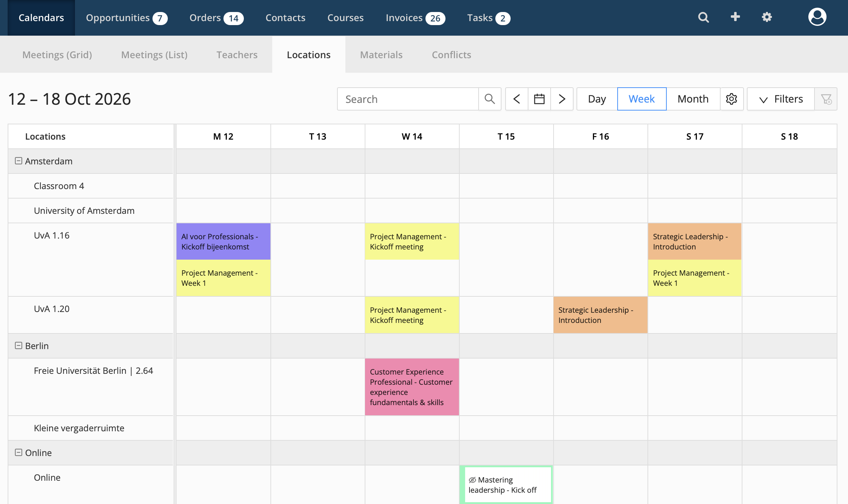Open Project Management Week 1 event on Monday
The height and width of the screenshot is (504, 848).
223,278
